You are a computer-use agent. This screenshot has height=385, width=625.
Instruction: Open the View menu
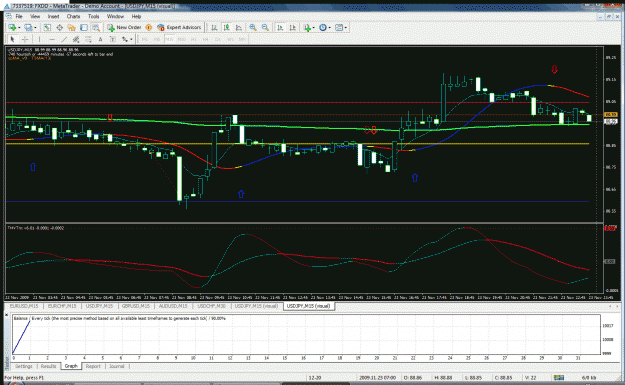click(x=35, y=16)
